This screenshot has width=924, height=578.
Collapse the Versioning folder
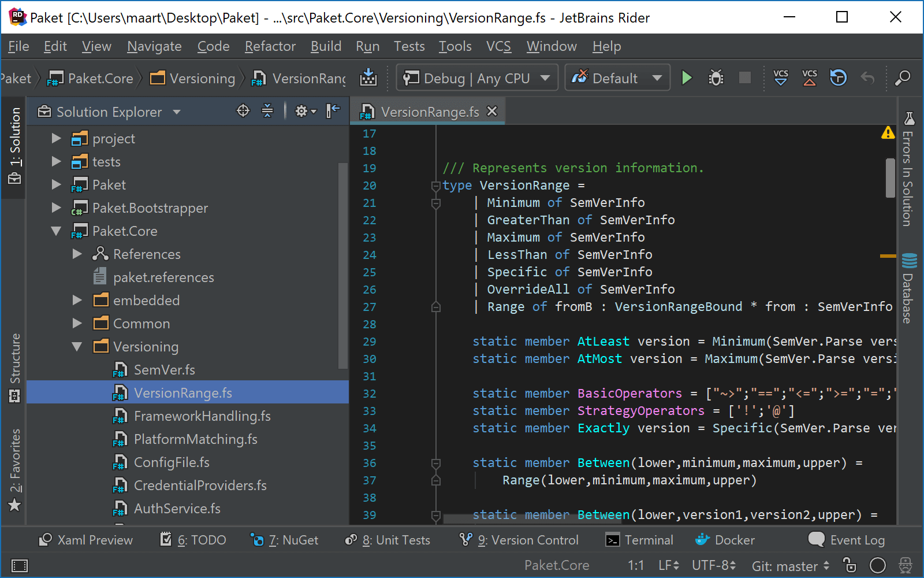(77, 346)
